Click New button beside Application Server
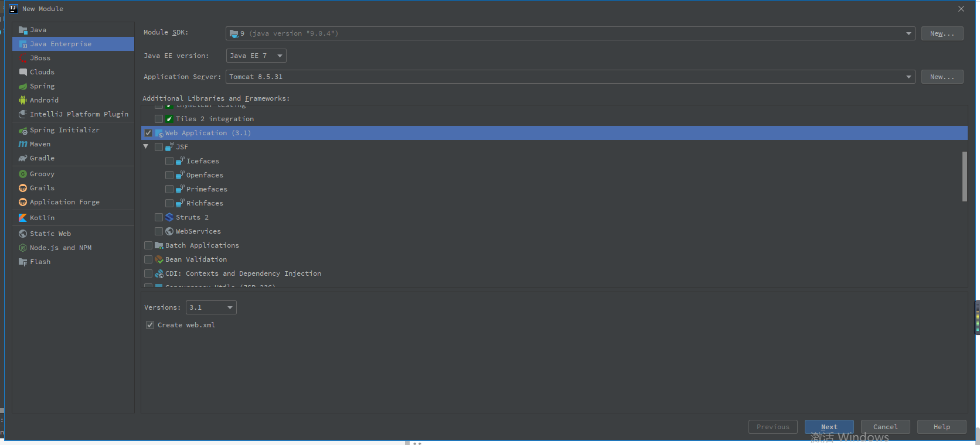The image size is (980, 445). (x=942, y=77)
